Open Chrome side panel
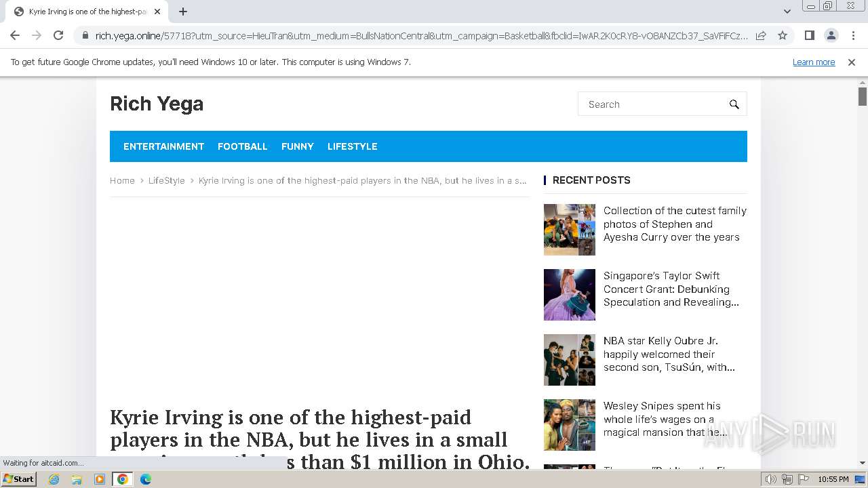This screenshot has height=488, width=868. click(809, 35)
